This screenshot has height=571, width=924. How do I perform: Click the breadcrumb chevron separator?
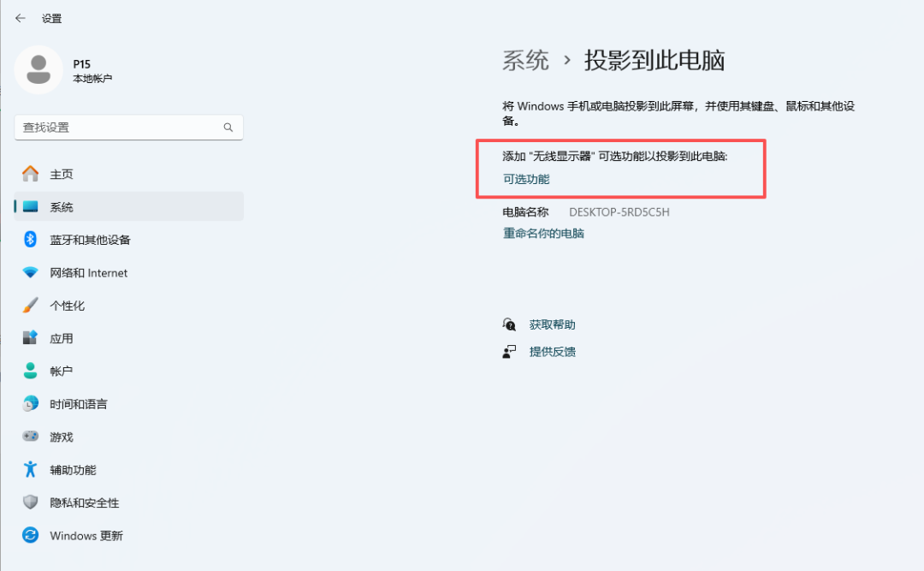coord(567,60)
